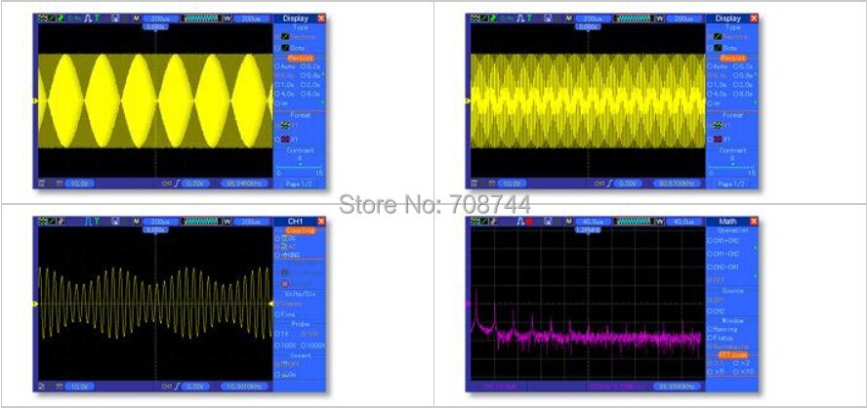Click the pulse trigger icon in Math window
Image resolution: width=868 pixels, height=408 pixels.
[519, 221]
